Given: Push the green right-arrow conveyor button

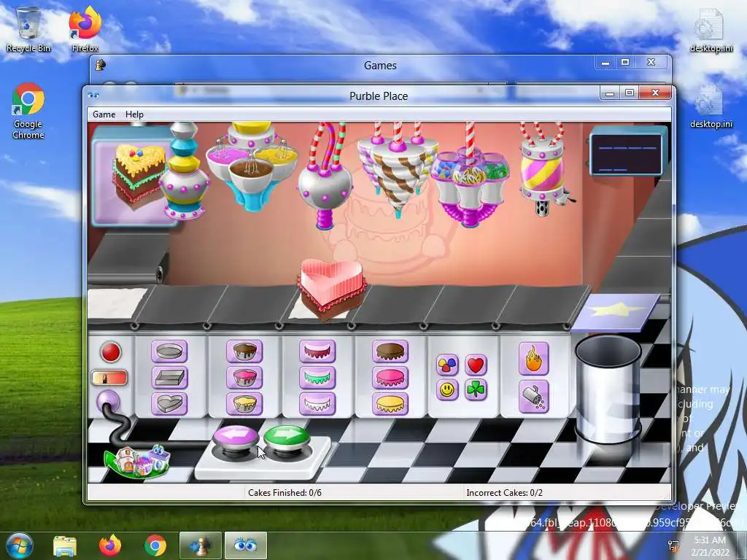Looking at the screenshot, I should [x=286, y=436].
